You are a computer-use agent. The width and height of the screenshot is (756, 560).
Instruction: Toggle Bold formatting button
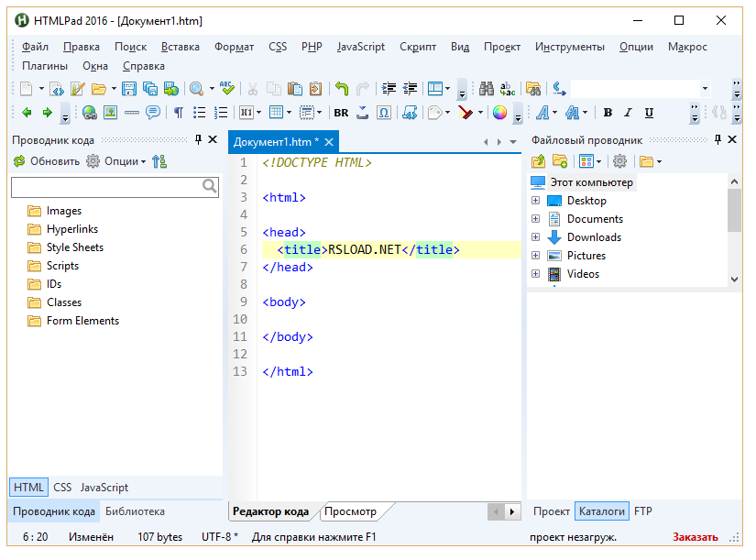(x=608, y=113)
